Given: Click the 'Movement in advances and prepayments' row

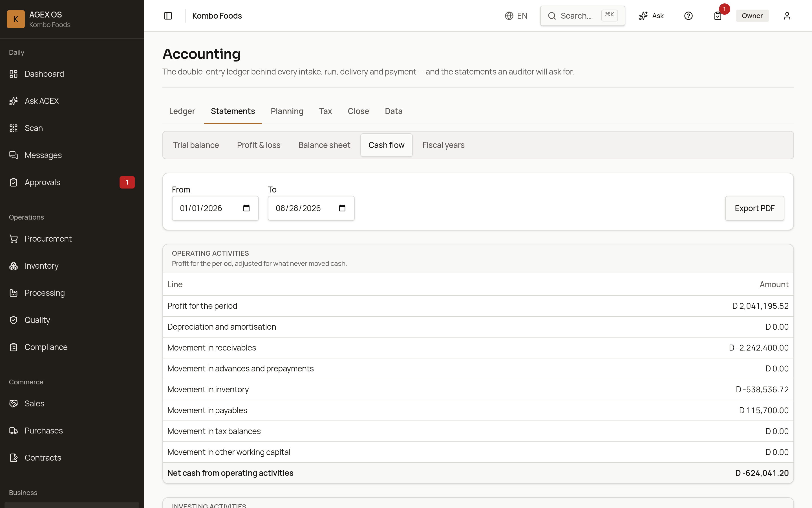Looking at the screenshot, I should 478,369.
